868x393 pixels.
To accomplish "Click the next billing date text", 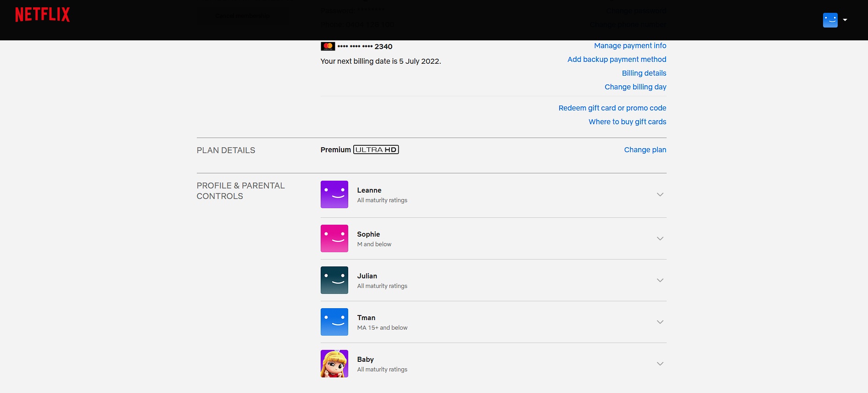I will coord(381,61).
